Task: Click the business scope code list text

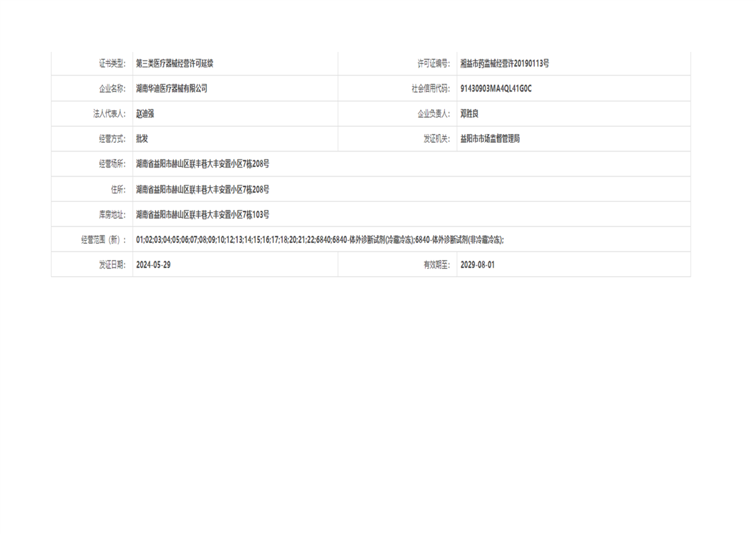Action: pyautogui.click(x=319, y=240)
